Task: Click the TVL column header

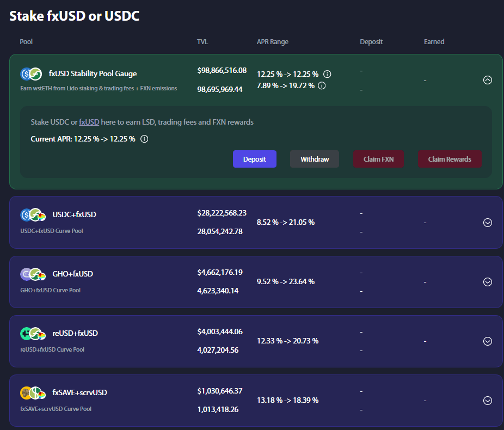Action: click(x=202, y=42)
